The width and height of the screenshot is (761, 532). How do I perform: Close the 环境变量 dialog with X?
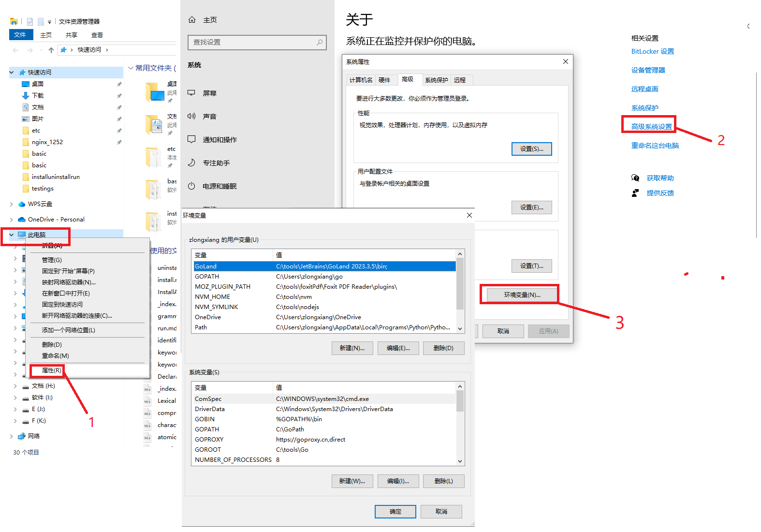(x=469, y=215)
